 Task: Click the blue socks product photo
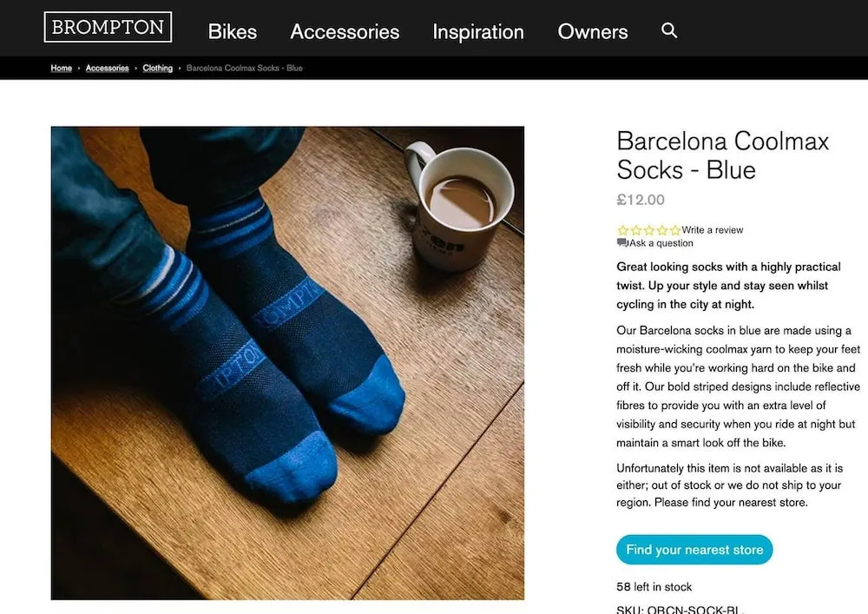click(287, 363)
